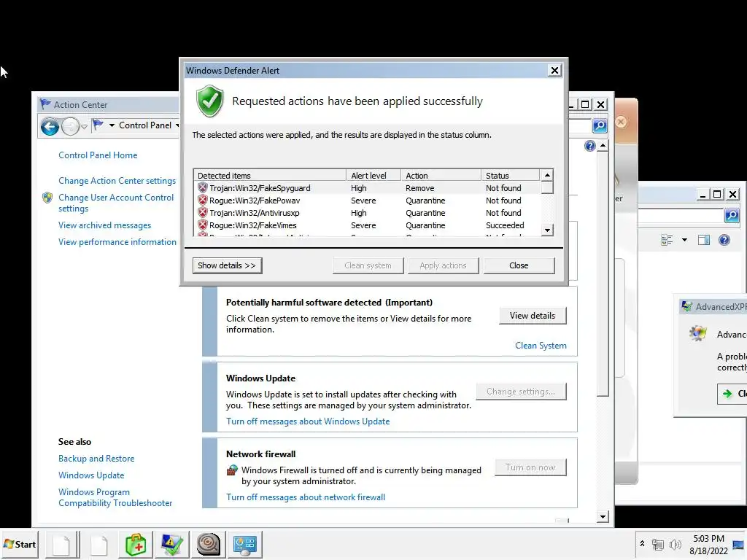Click the volume speaker tray icon
This screenshot has width=747, height=560.
[x=675, y=544]
